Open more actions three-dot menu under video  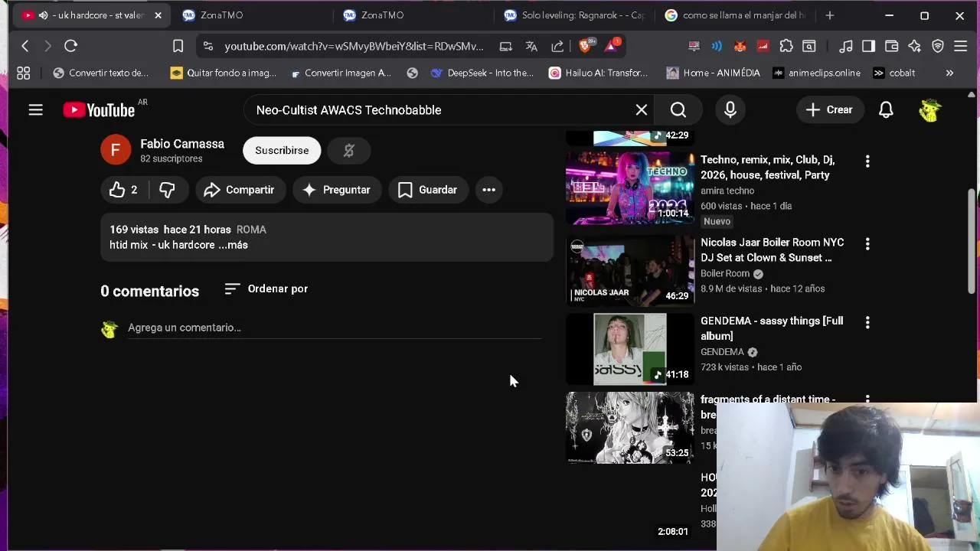[x=489, y=190]
